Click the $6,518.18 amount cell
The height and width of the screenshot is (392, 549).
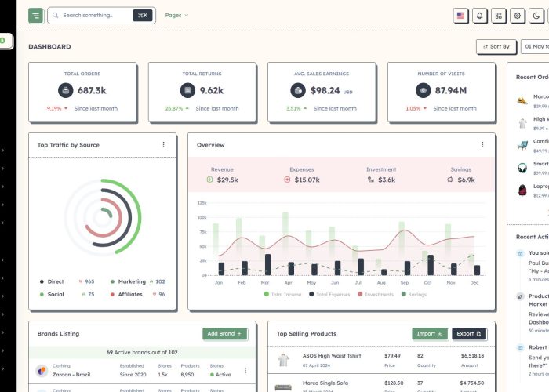click(x=472, y=356)
